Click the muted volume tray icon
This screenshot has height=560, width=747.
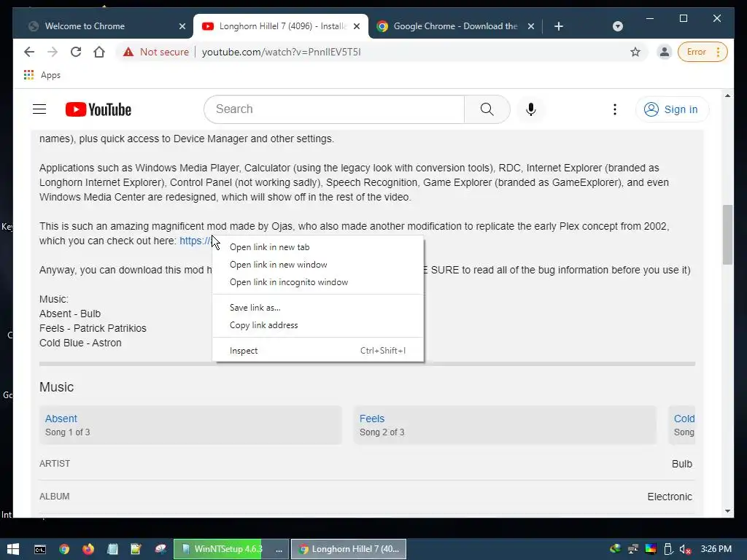point(686,549)
